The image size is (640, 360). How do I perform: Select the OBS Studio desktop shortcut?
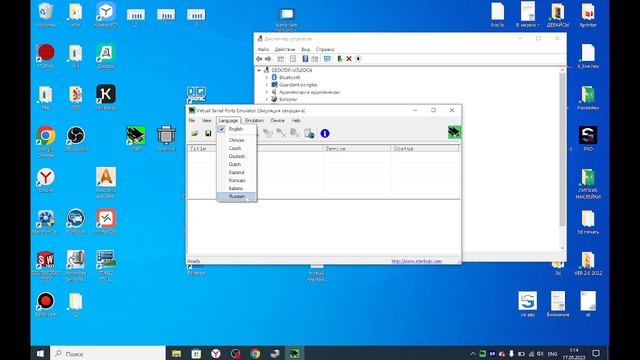(x=76, y=139)
